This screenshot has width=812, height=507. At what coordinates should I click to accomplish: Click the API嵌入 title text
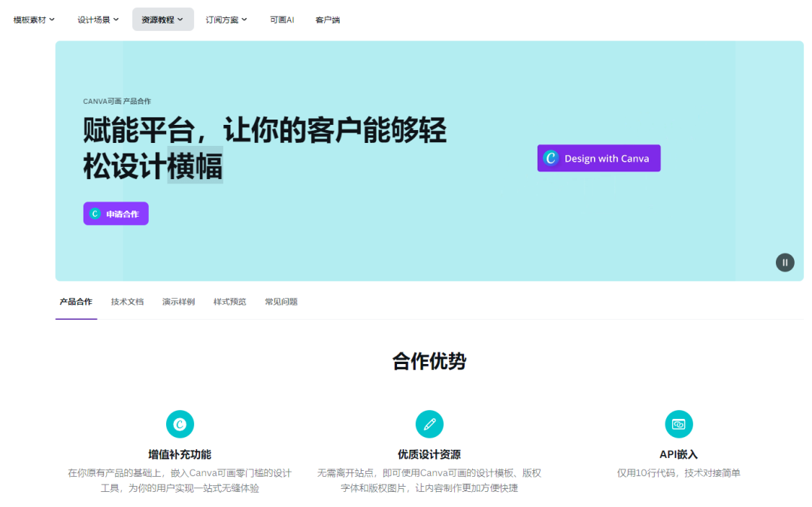tap(678, 454)
